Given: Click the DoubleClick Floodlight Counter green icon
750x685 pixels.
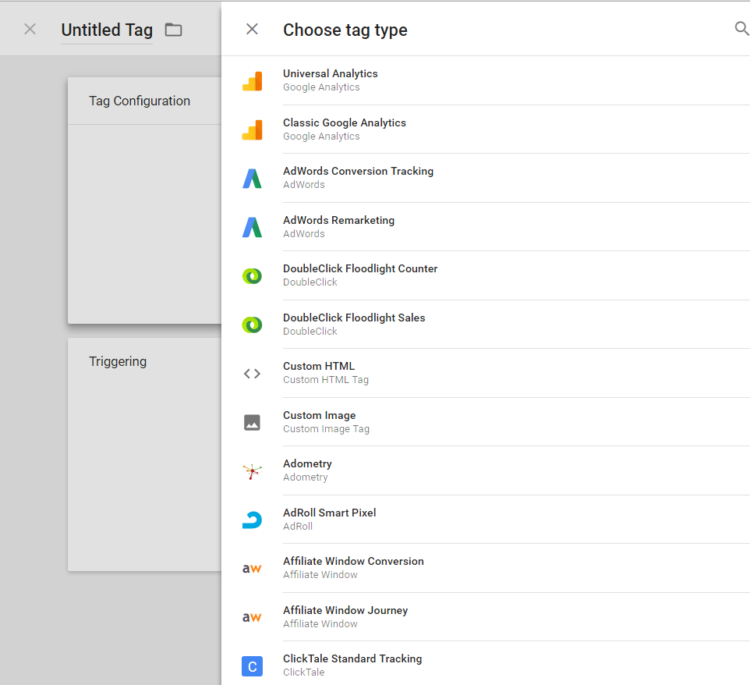Looking at the screenshot, I should (252, 276).
